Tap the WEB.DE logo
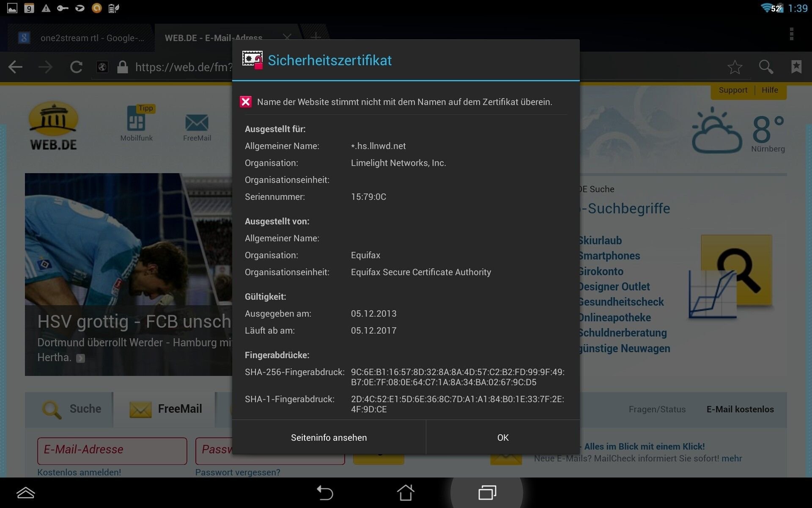The height and width of the screenshot is (508, 812). [x=53, y=126]
